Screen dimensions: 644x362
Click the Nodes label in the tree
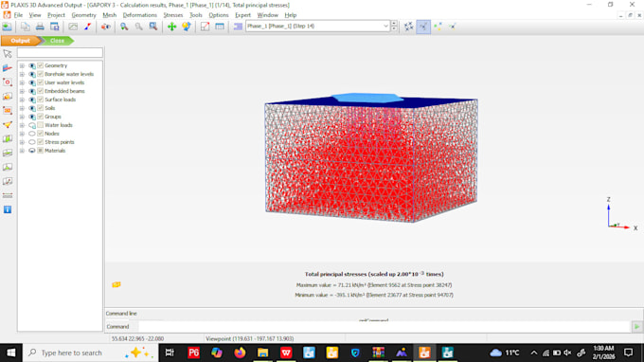52,134
